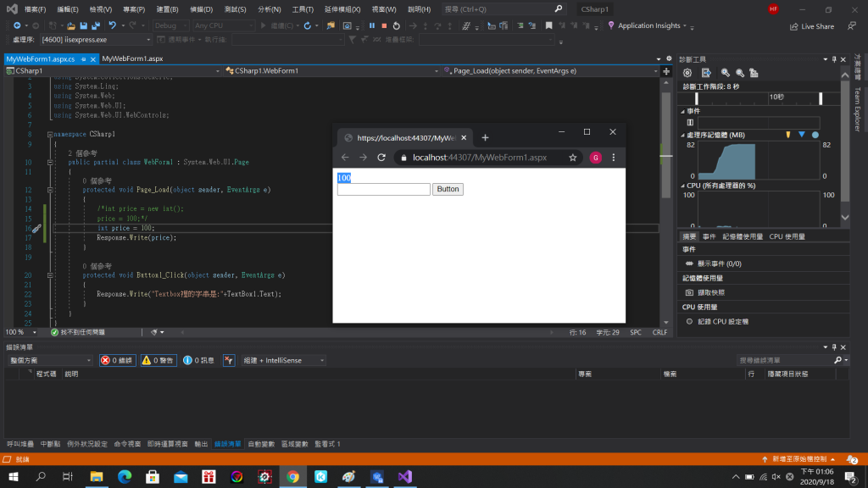Show events link 顯示事件 (0/0)
The height and width of the screenshot is (488, 868).
click(x=719, y=264)
